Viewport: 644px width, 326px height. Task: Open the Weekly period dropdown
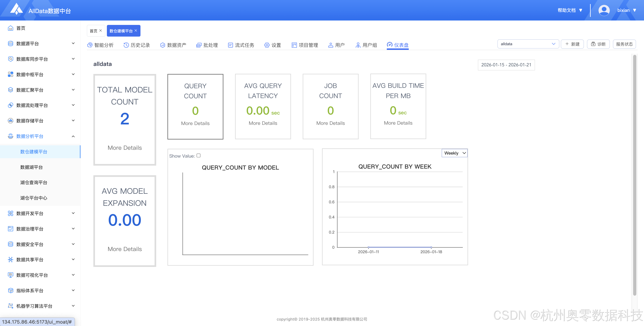454,153
